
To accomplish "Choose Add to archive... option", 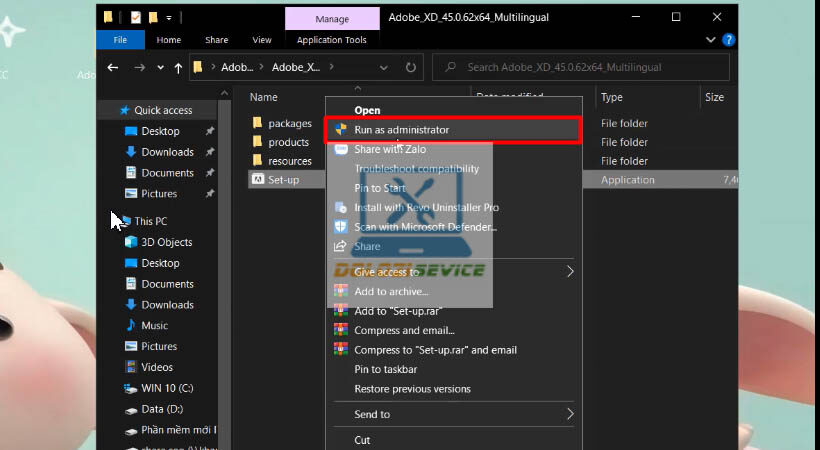I will (453, 291).
